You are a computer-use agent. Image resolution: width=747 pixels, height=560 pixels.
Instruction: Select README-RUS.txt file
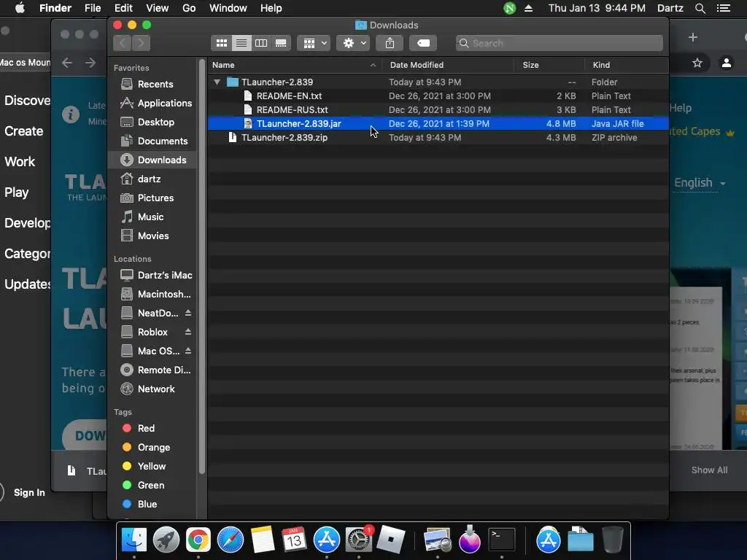coord(438,109)
